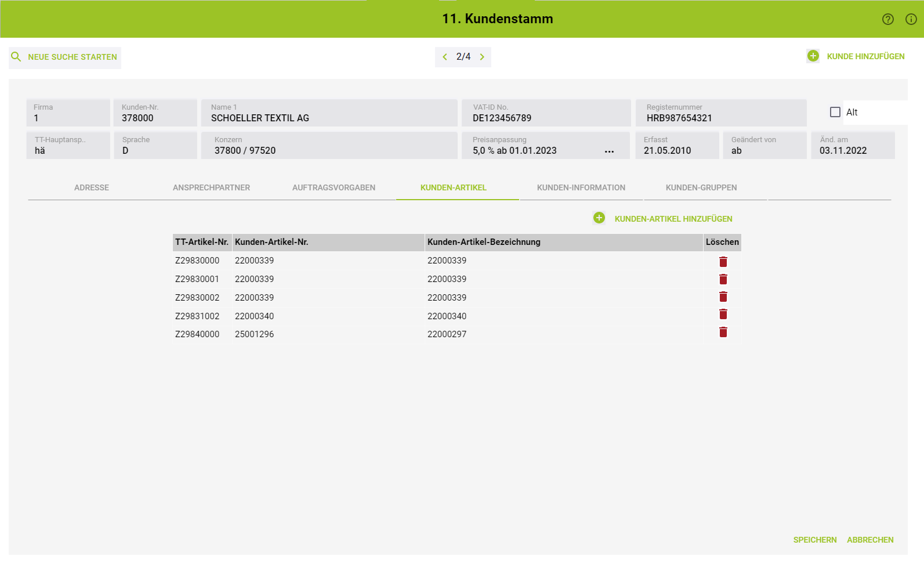
Task: Click the search magnifier icon
Action: click(x=16, y=57)
